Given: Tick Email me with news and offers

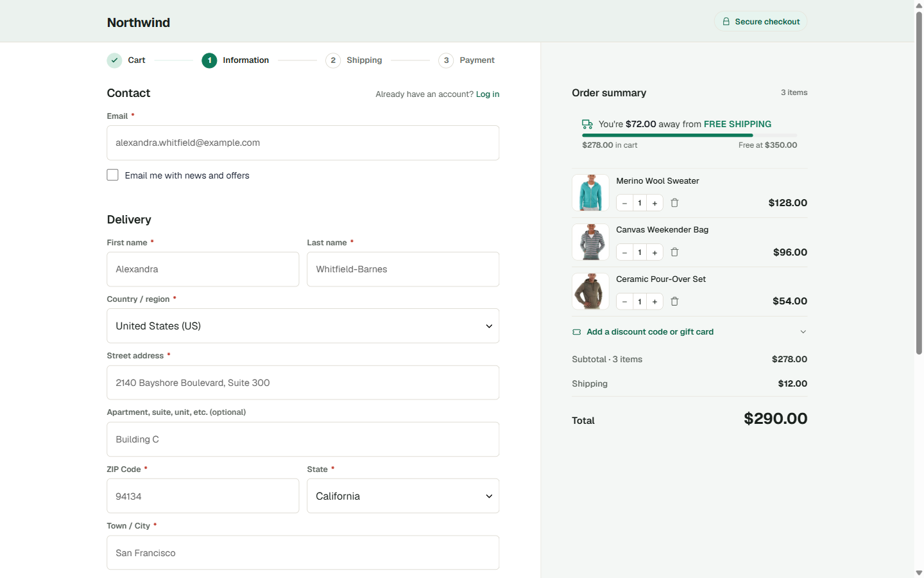Looking at the screenshot, I should coord(113,175).
